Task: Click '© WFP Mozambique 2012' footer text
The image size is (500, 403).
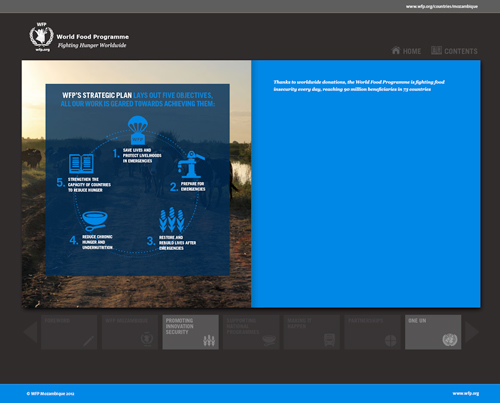Action: click(x=50, y=394)
